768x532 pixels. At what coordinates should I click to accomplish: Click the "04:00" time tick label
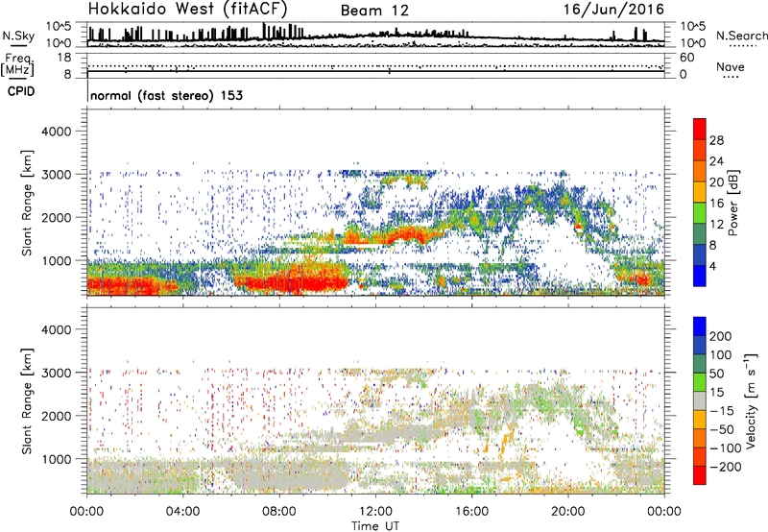[182, 512]
